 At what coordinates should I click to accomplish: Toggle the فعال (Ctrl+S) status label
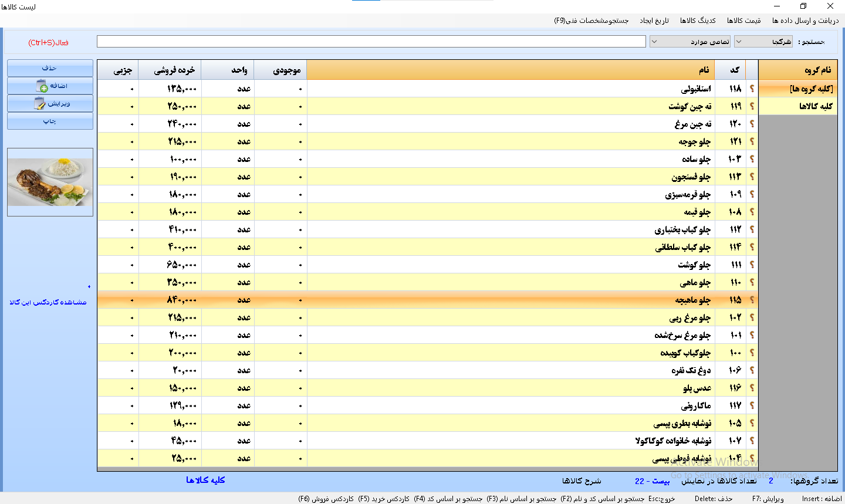coord(48,43)
